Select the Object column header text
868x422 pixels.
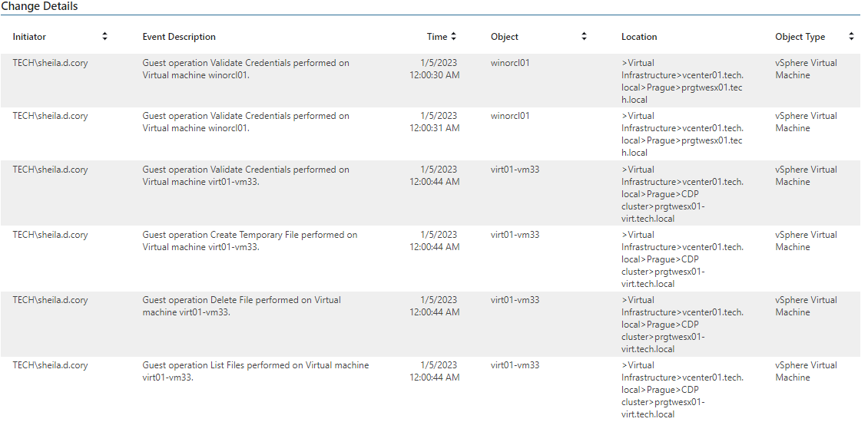coord(505,37)
